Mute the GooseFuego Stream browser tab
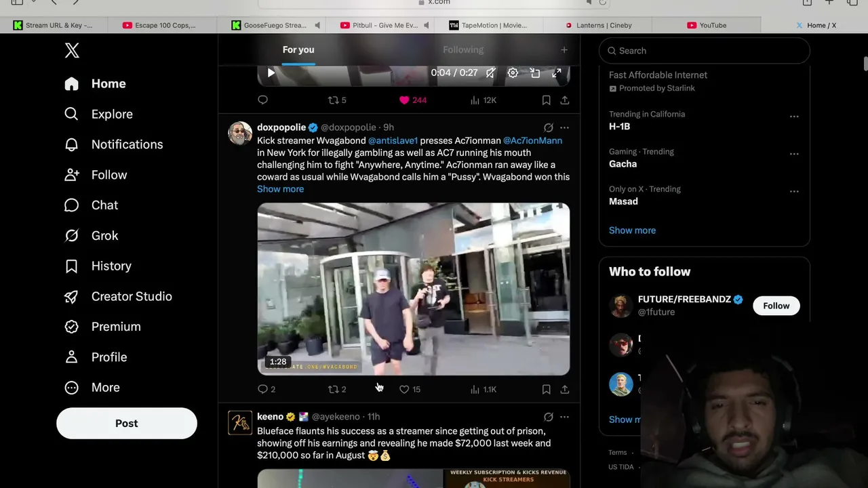Viewport: 868px width, 488px height. [x=317, y=26]
